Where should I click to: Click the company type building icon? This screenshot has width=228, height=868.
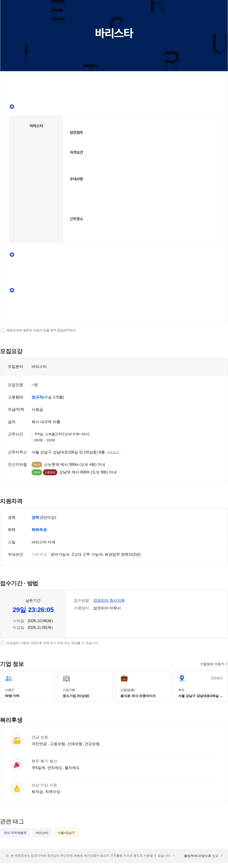[x=66, y=678]
